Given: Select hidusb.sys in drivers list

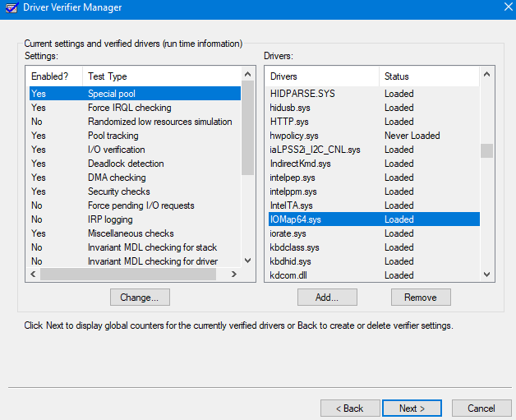Looking at the screenshot, I should pyautogui.click(x=374, y=108).
